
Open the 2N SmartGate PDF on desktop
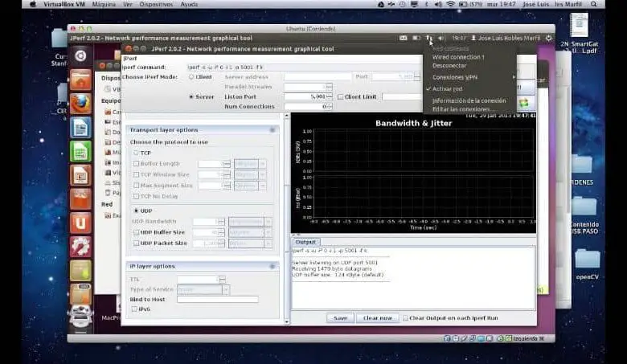point(580,34)
